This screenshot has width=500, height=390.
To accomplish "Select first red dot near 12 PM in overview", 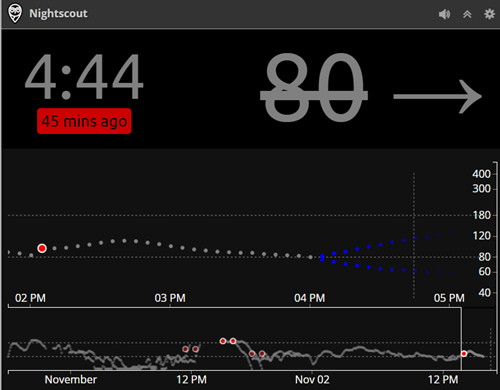I will point(185,349).
